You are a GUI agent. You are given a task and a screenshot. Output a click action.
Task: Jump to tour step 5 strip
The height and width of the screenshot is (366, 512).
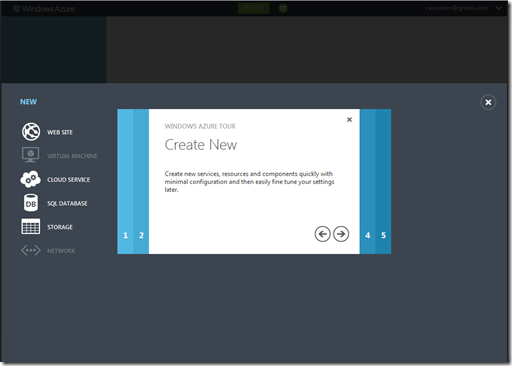coord(383,181)
